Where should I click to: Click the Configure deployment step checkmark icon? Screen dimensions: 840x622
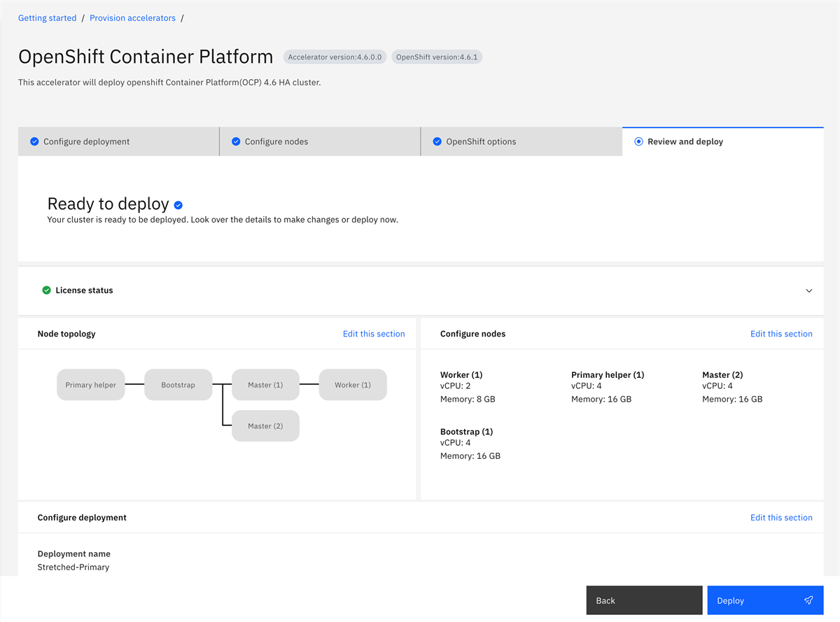pyautogui.click(x=34, y=141)
